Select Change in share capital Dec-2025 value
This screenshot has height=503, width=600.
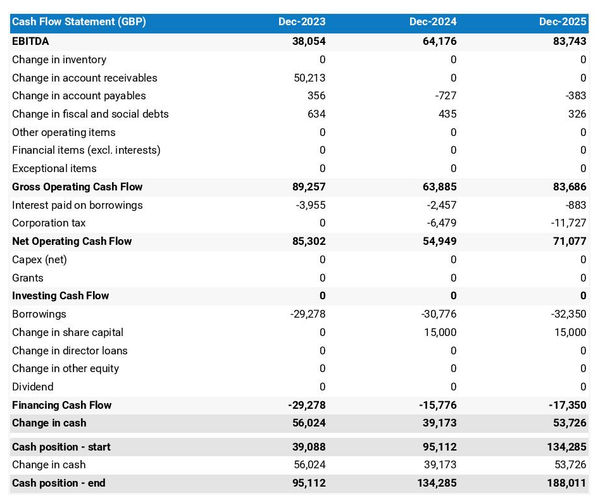click(568, 332)
